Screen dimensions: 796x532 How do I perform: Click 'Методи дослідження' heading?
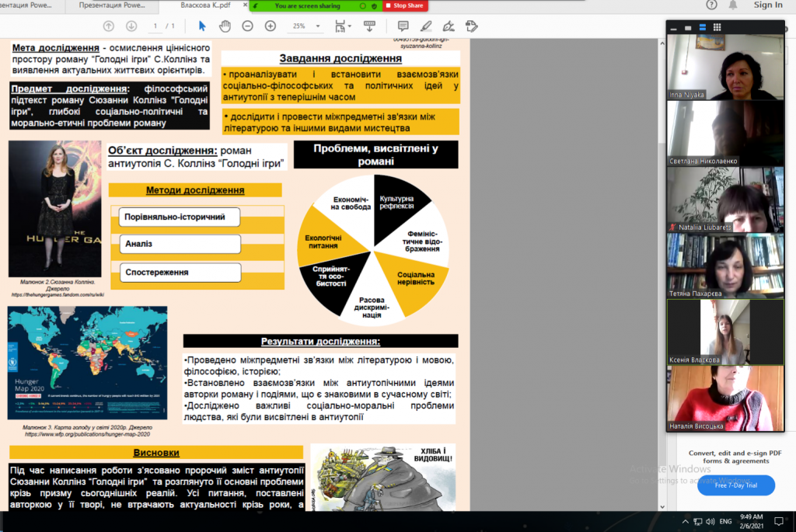coord(195,190)
